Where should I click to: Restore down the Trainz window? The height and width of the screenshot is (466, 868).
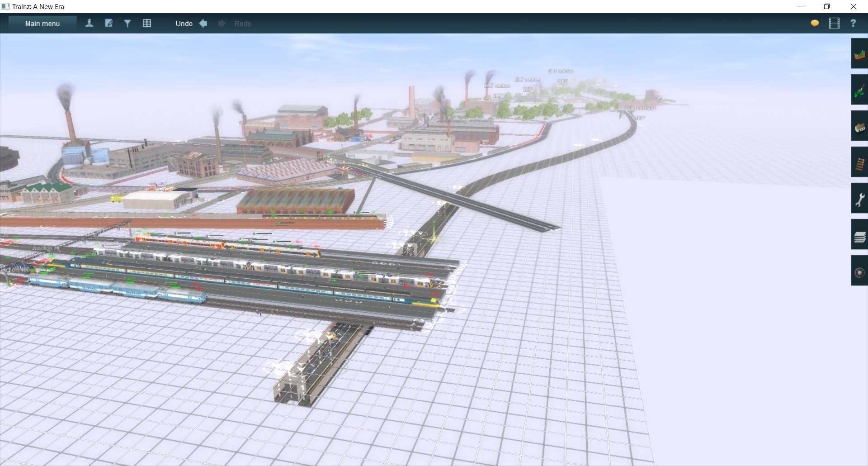[827, 6]
